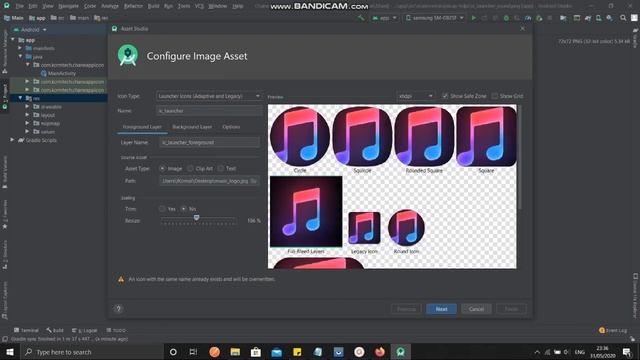Click the Windows taskbar search box
The height and width of the screenshot is (360, 640).
point(91,352)
